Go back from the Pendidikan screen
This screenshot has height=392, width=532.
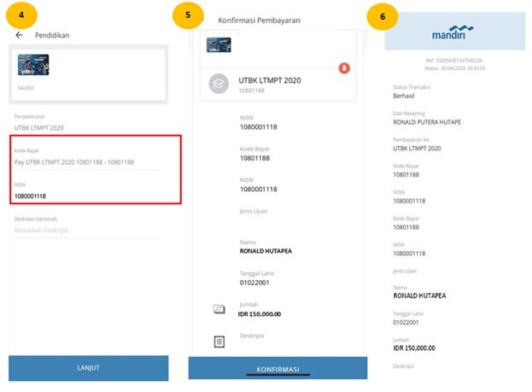[19, 35]
